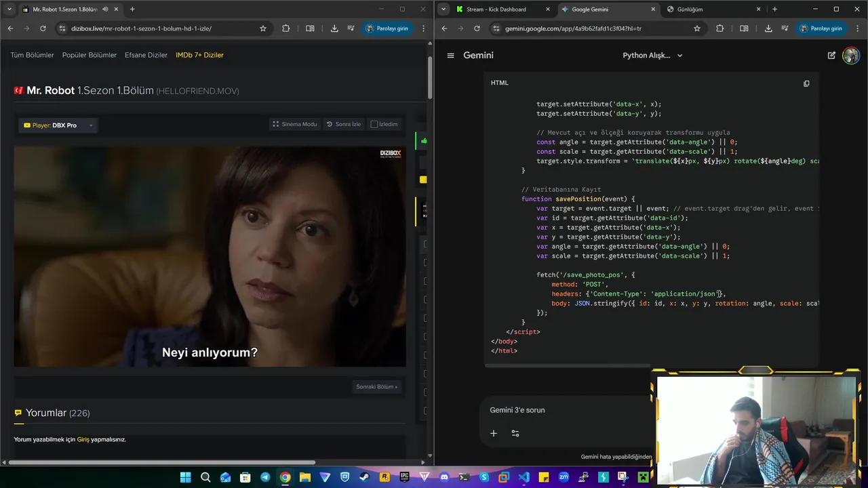Screen dimensions: 868x488
Task: Open Tüm Bölümler menu
Action: (x=32, y=55)
